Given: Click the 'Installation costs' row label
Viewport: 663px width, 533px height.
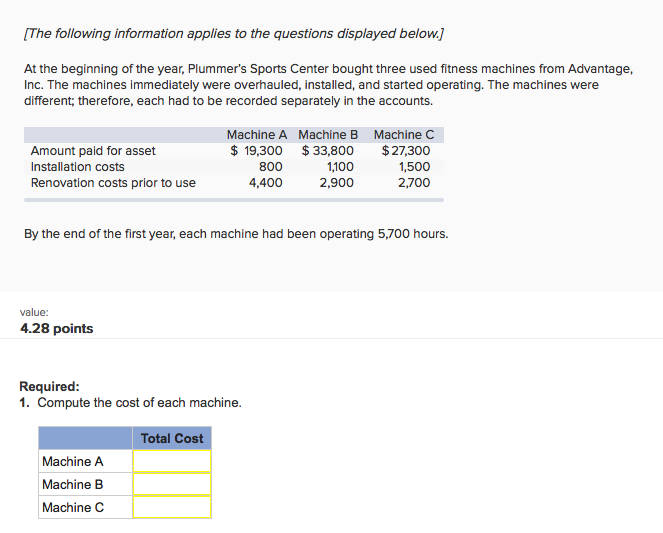Looking at the screenshot, I should pyautogui.click(x=77, y=167).
